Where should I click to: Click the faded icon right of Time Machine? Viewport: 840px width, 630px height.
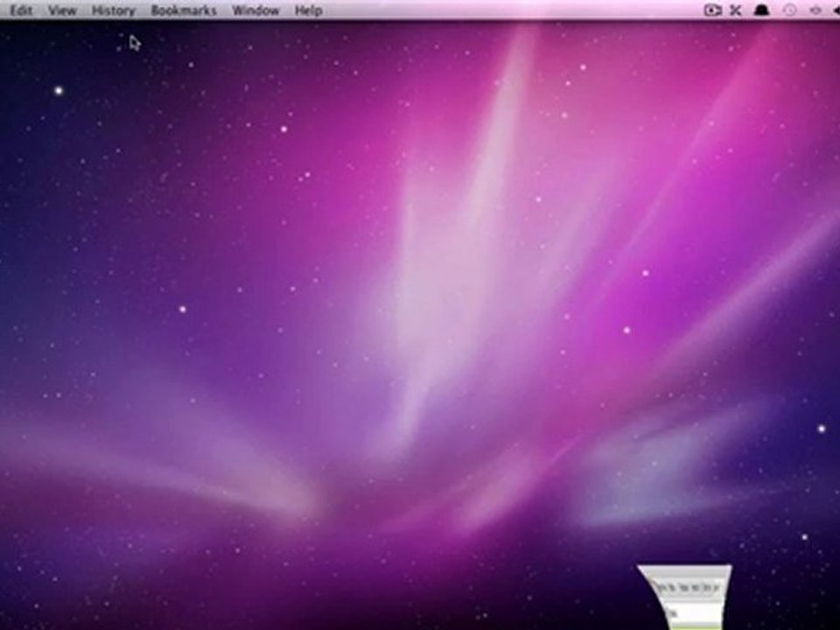[815, 10]
